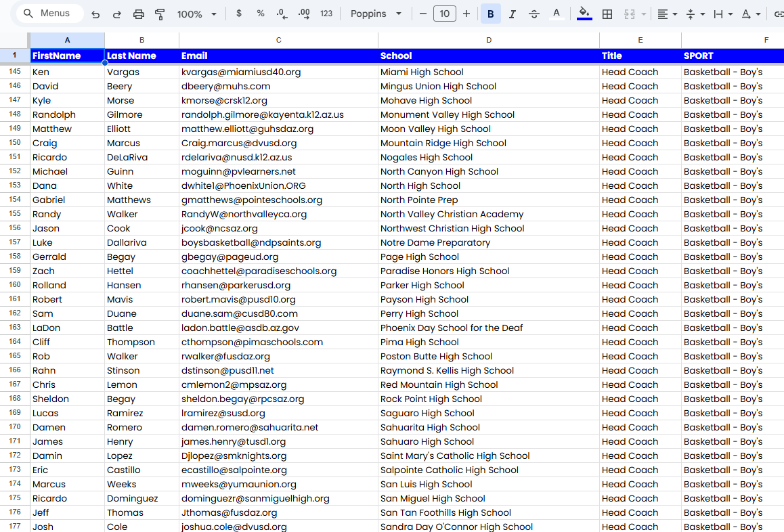Select the cell with last name Guinn
The width and height of the screenshot is (784, 532).
pos(141,171)
